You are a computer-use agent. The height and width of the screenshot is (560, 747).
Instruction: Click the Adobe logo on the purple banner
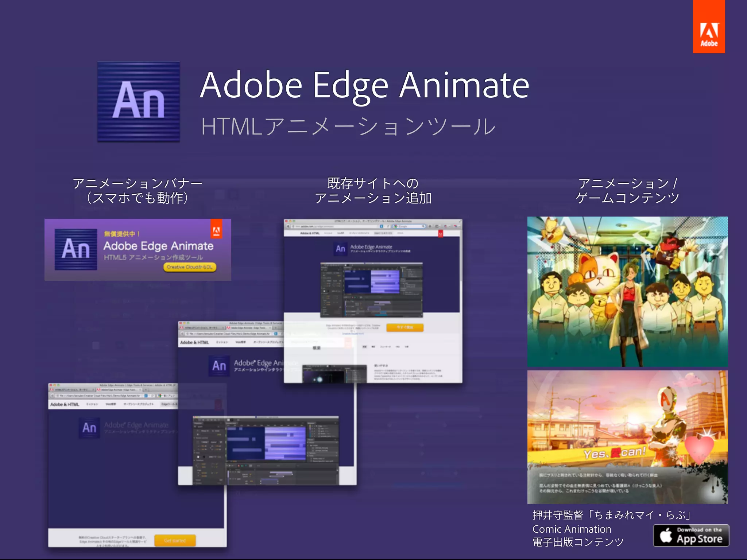216,229
